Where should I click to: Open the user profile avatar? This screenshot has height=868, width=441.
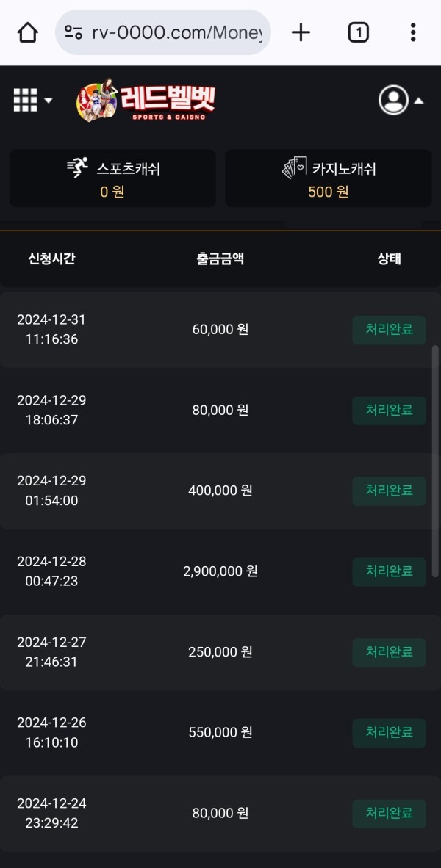pyautogui.click(x=393, y=101)
